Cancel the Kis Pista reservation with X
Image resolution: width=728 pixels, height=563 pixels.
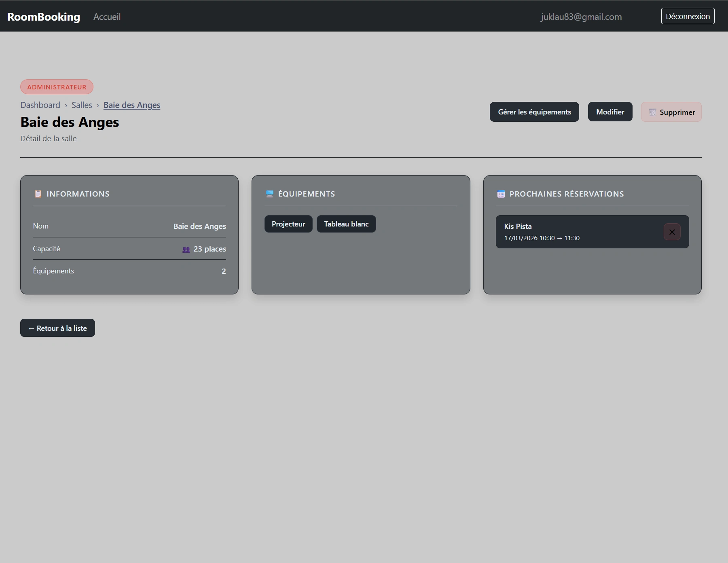(672, 232)
